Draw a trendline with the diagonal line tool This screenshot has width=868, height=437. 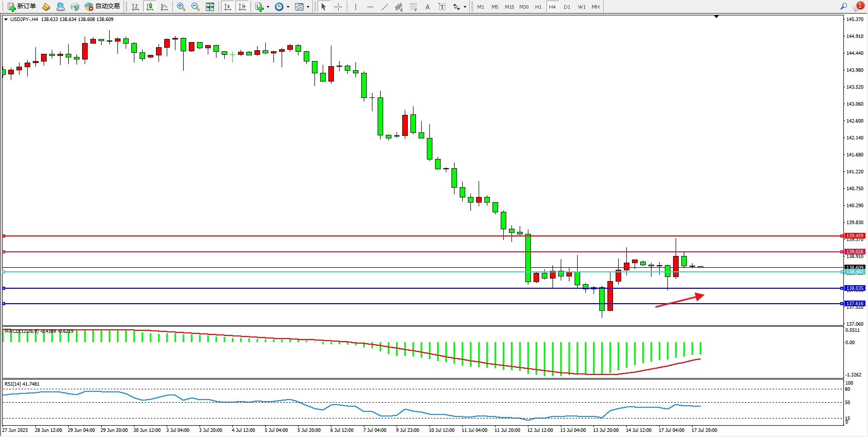coord(385,7)
